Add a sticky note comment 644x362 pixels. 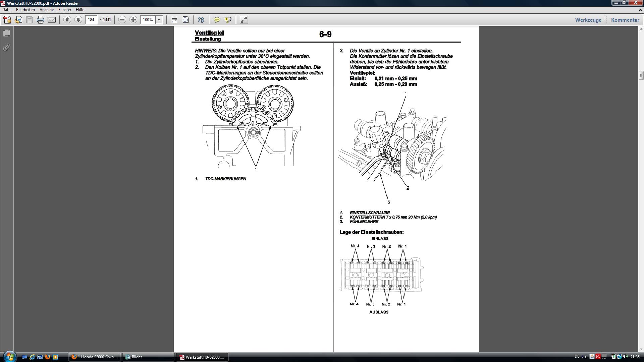(x=217, y=20)
